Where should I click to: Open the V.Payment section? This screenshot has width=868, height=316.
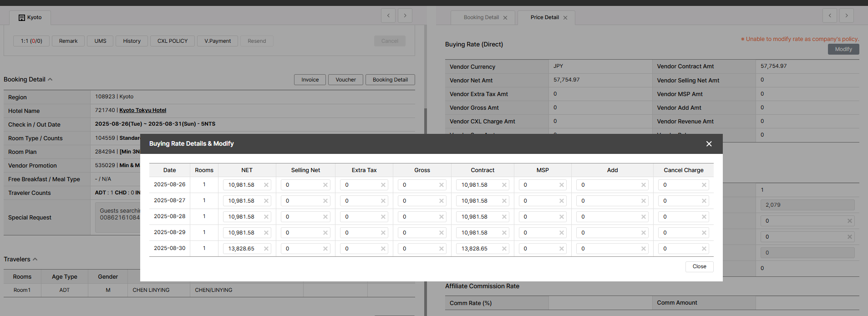218,41
